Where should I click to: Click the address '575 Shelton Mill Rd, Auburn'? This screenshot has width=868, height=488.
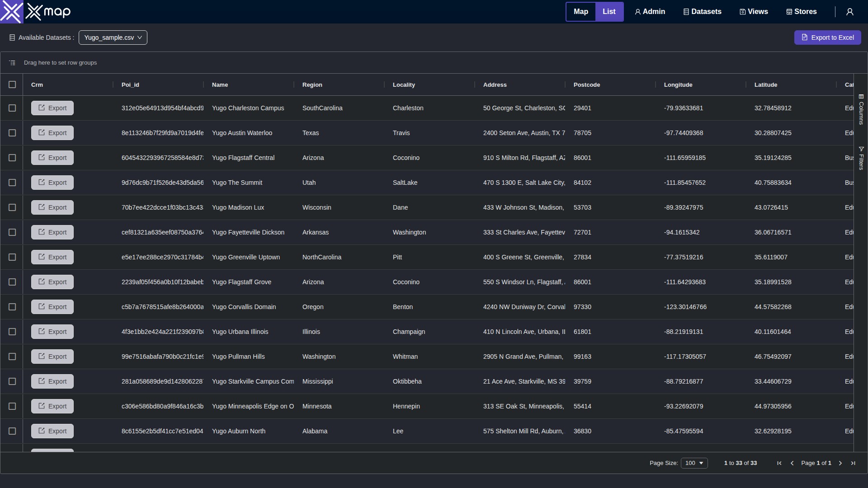coord(524,431)
